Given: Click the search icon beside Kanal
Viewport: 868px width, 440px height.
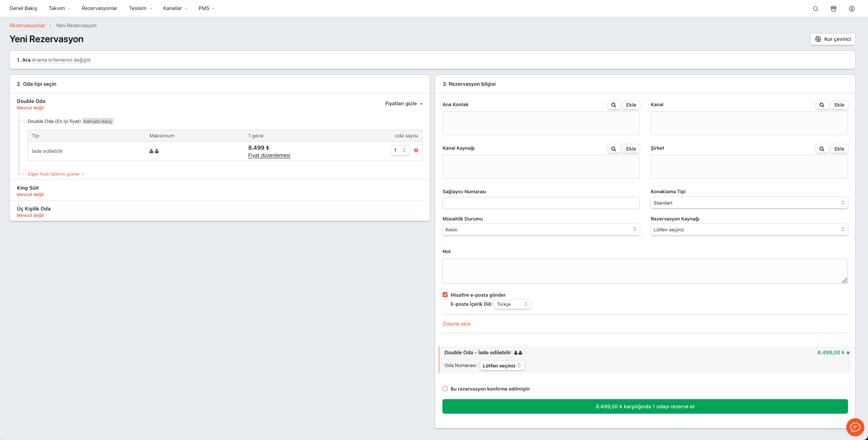Looking at the screenshot, I should point(822,105).
